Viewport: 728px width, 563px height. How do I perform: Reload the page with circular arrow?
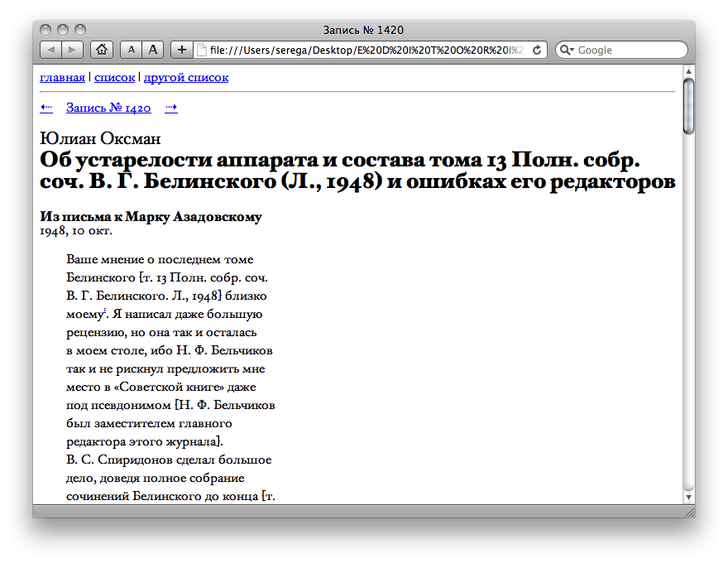(x=537, y=50)
